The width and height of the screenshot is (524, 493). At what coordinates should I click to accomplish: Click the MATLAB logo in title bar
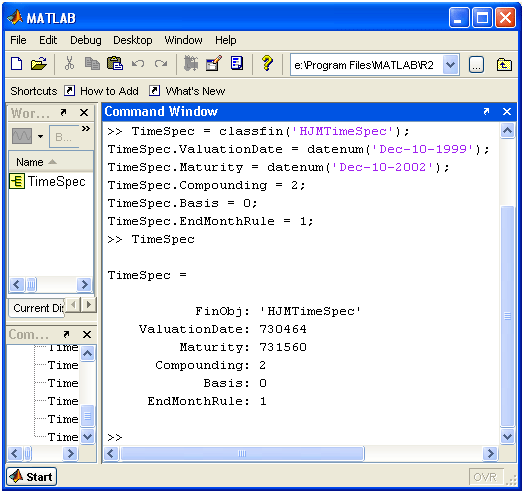(x=15, y=17)
